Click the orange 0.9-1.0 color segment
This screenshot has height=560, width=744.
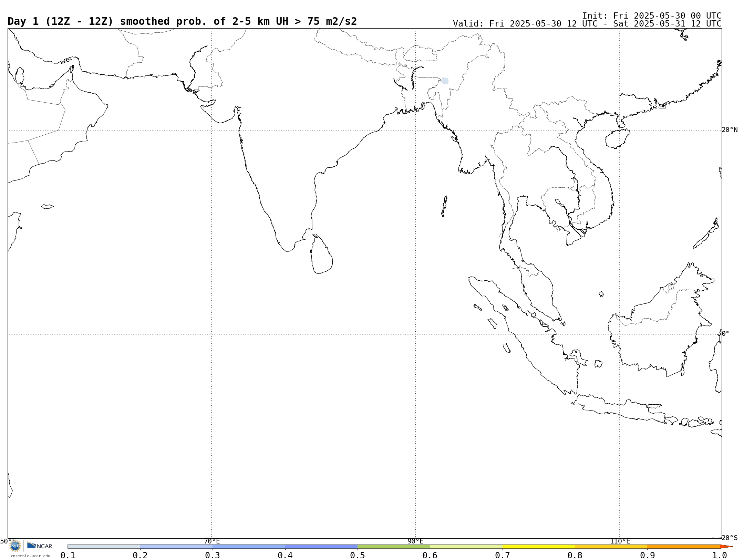tap(683, 547)
